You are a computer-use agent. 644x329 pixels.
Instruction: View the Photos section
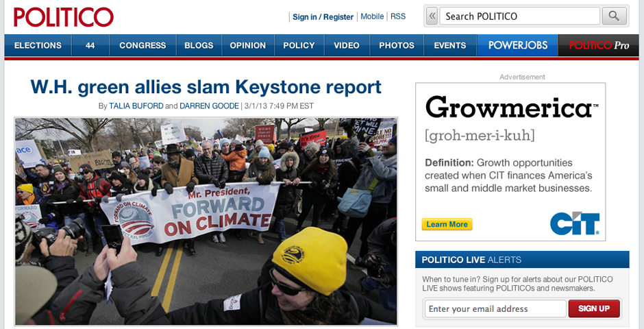click(397, 45)
